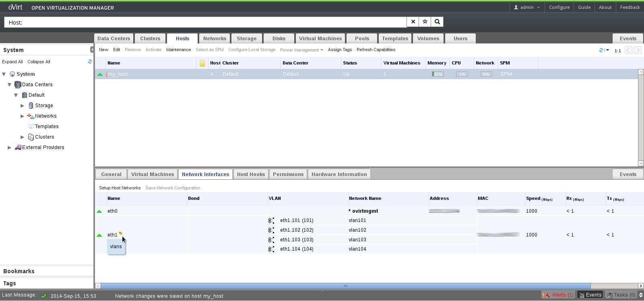Click the eth1 label tag icon
This screenshot has height=301, width=644.
pyautogui.click(x=121, y=233)
